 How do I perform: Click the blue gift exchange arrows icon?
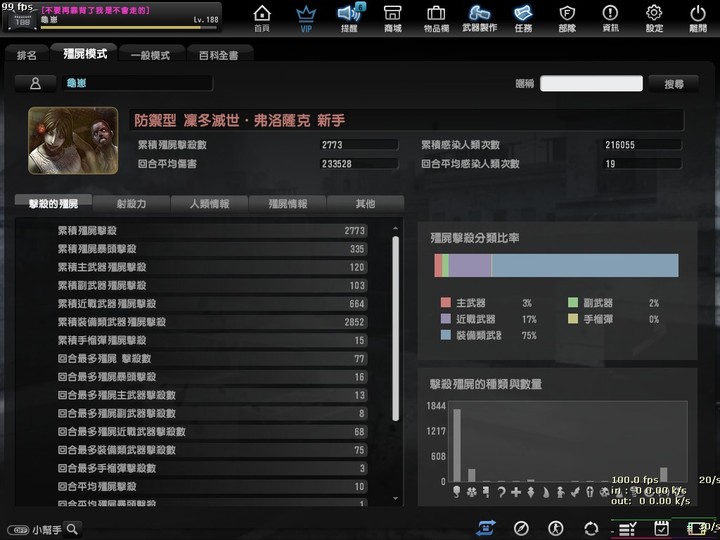[485, 528]
